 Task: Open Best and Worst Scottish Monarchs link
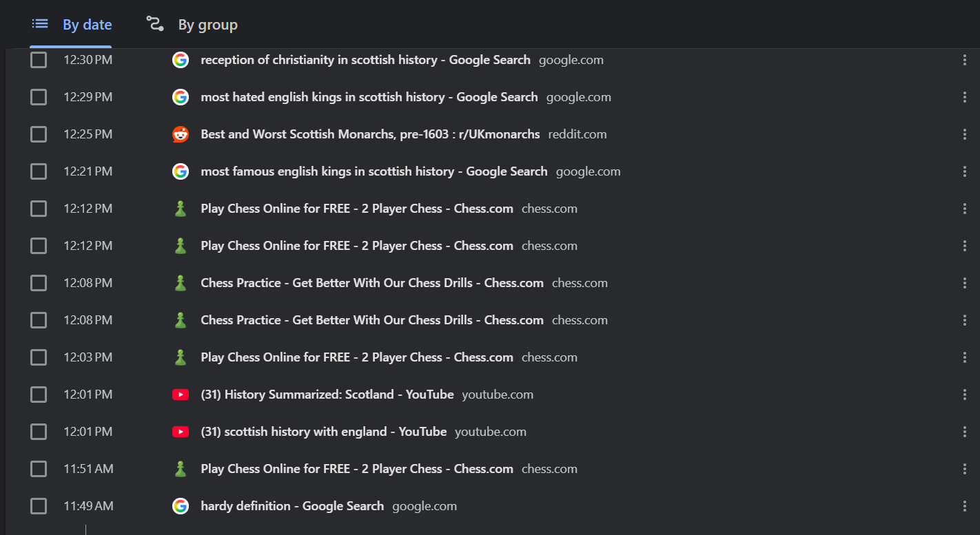pyautogui.click(x=370, y=134)
